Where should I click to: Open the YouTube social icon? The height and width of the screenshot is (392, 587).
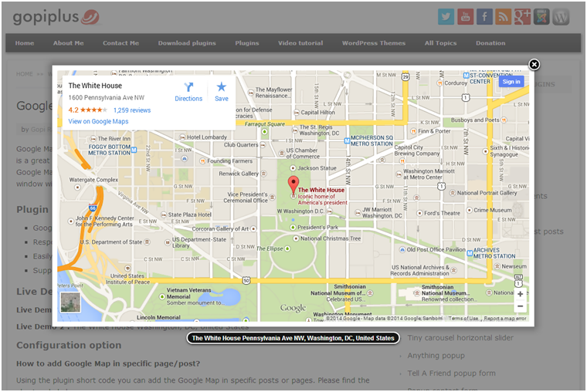pyautogui.click(x=465, y=17)
